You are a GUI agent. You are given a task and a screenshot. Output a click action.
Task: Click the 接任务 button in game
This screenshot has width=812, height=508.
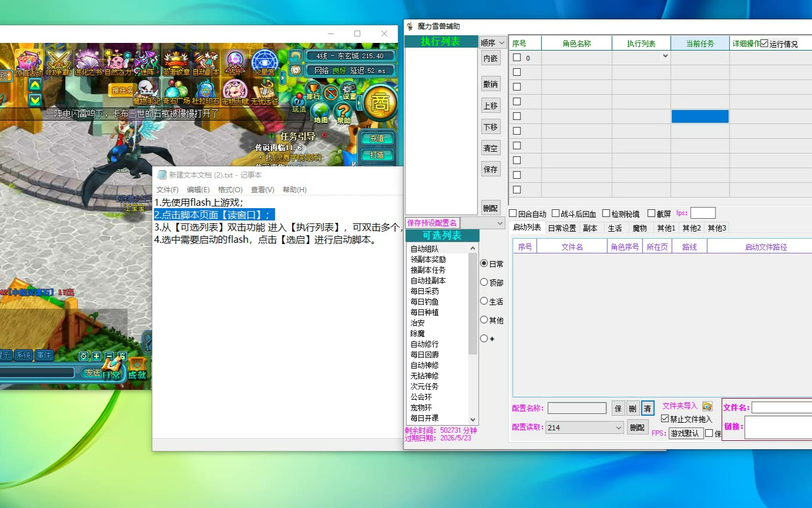point(123,90)
